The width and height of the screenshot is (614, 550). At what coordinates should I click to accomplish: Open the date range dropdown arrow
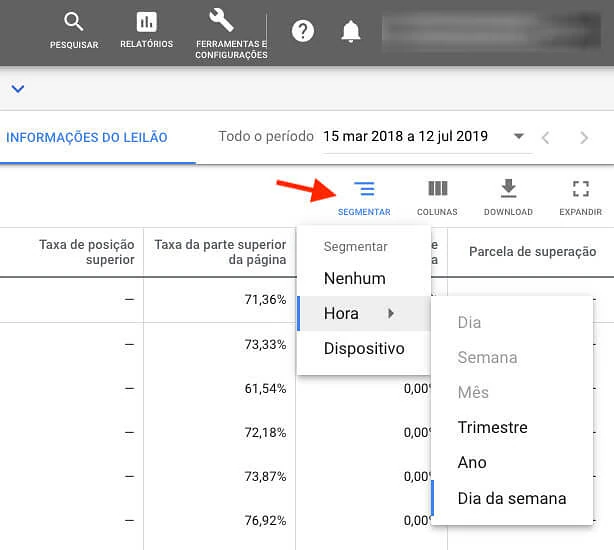tap(518, 136)
